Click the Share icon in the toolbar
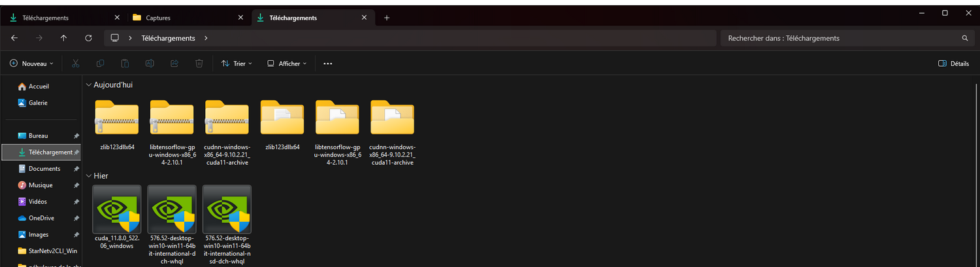This screenshot has width=980, height=267. 174,63
